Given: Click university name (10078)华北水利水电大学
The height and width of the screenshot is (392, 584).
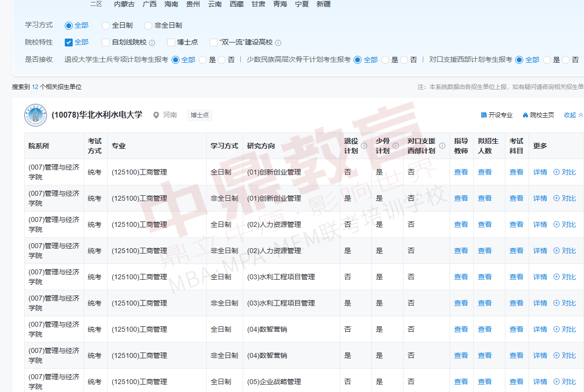Looking at the screenshot, I should (x=97, y=115).
